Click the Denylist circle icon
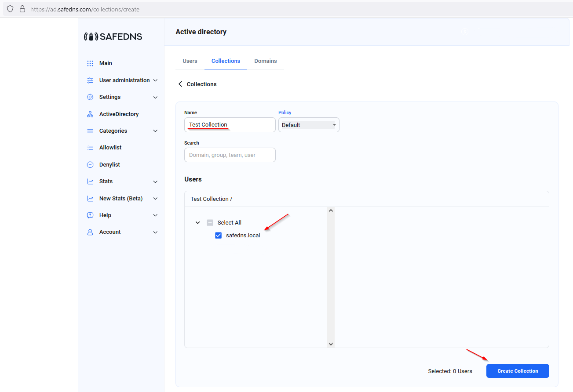 point(90,165)
